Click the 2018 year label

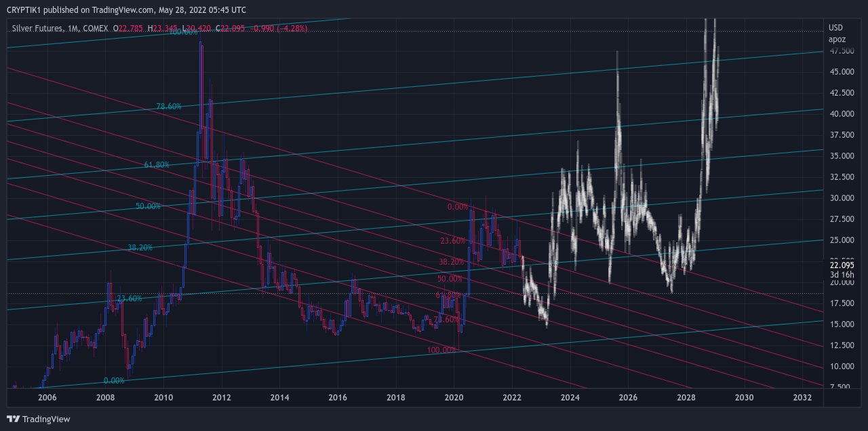[x=396, y=397]
